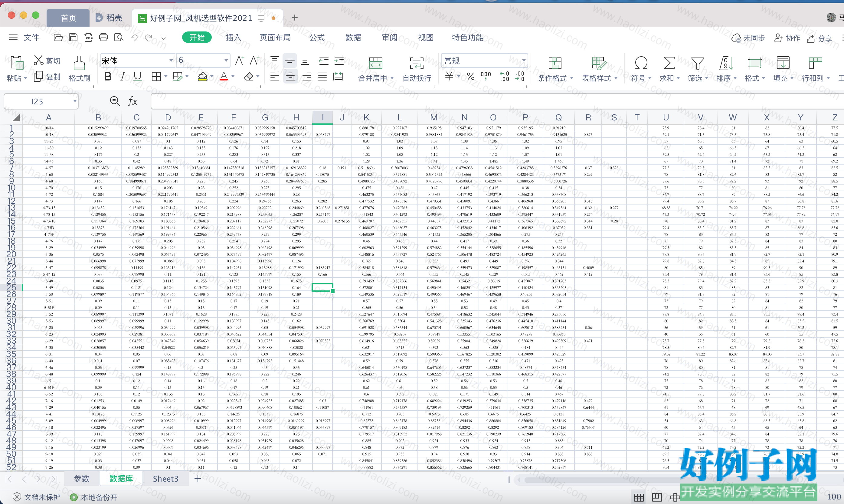This screenshot has height=504, width=844.
Task: Click the yellow fill color swatch
Action: [202, 77]
